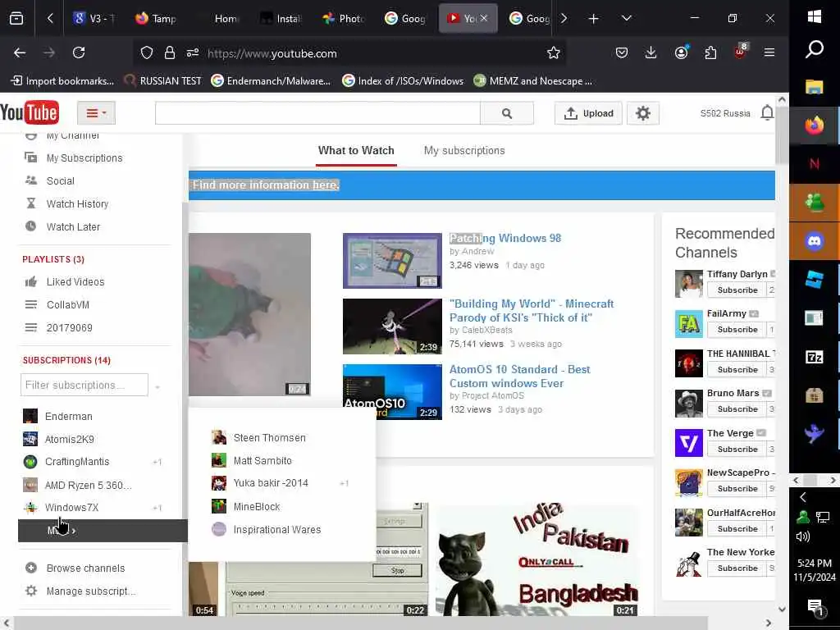Open the list all tabs dropdown
This screenshot has width=840, height=630.
[626, 19]
